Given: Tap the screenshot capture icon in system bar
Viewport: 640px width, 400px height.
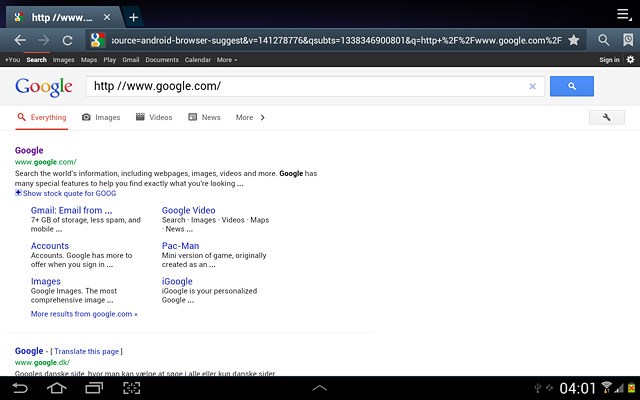Looking at the screenshot, I should point(131,388).
